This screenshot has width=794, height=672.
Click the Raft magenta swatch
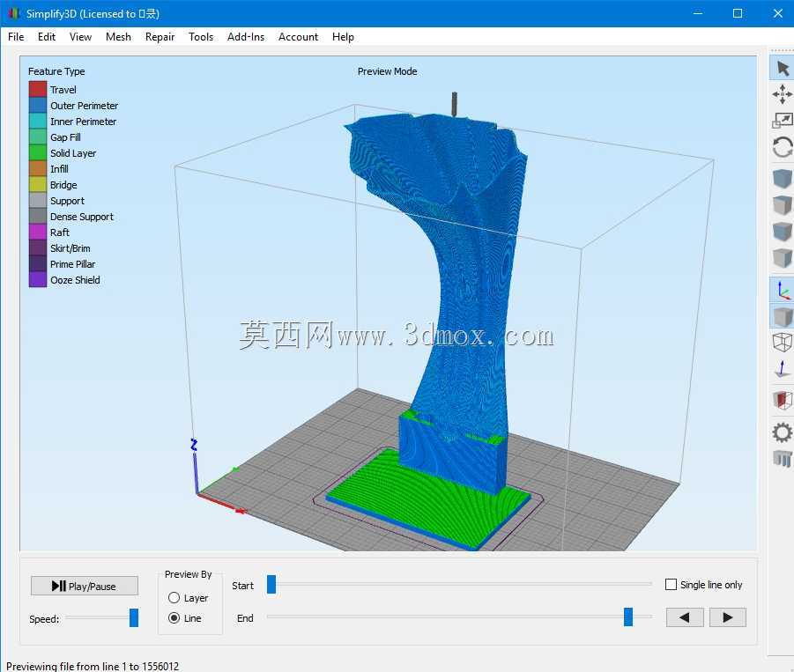pos(38,233)
